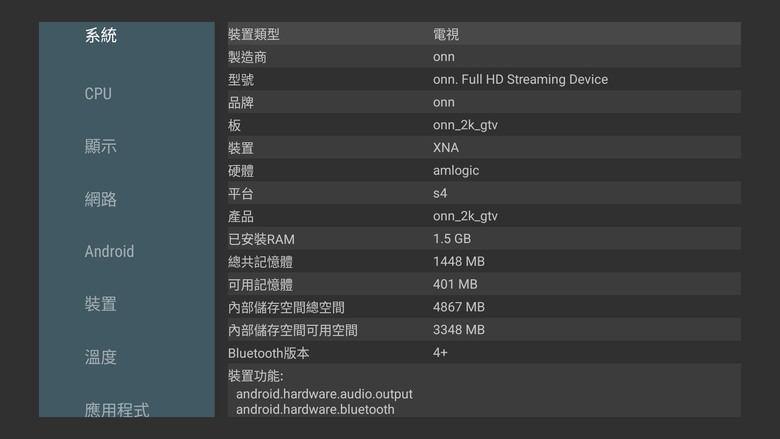This screenshot has width=780, height=439.
Task: Click the 401 MB value
Action: [x=455, y=284]
